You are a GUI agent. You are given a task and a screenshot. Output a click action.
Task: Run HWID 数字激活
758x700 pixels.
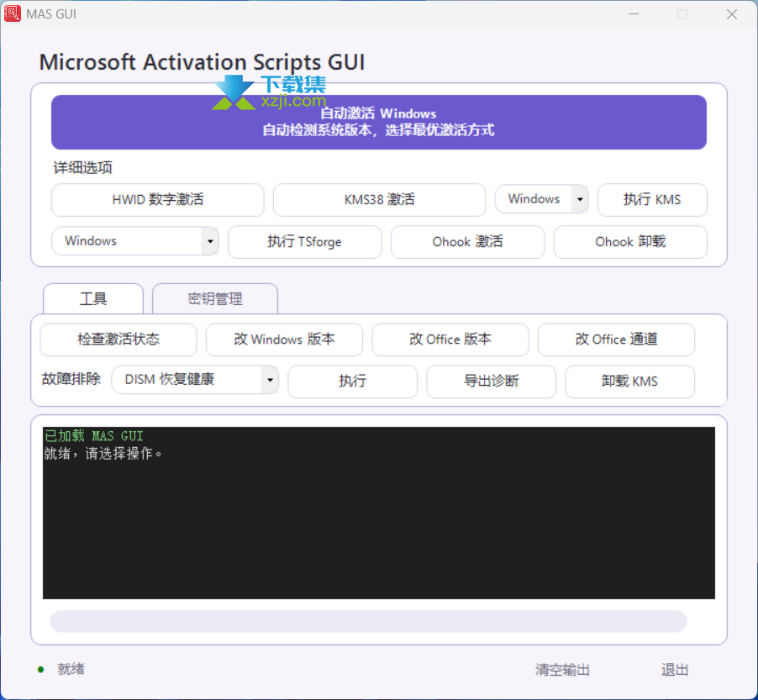click(x=158, y=200)
